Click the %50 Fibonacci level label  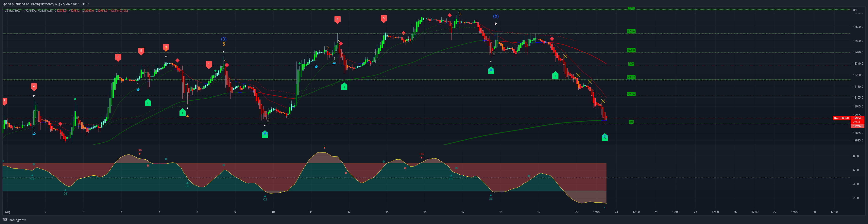[631, 64]
